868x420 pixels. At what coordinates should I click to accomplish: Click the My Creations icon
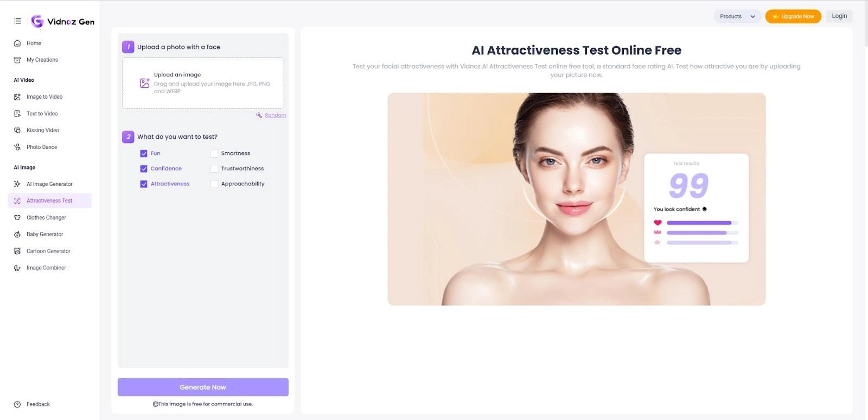(17, 60)
